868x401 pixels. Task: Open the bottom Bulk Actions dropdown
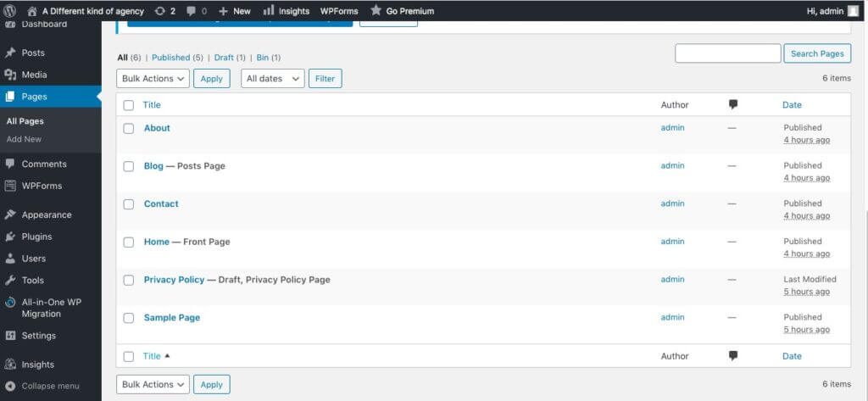click(153, 384)
